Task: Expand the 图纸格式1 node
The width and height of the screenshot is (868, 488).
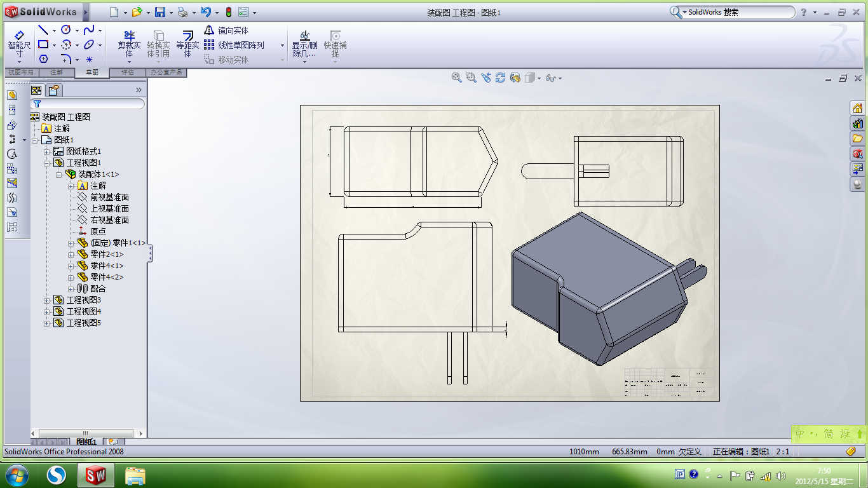Action: tap(47, 151)
